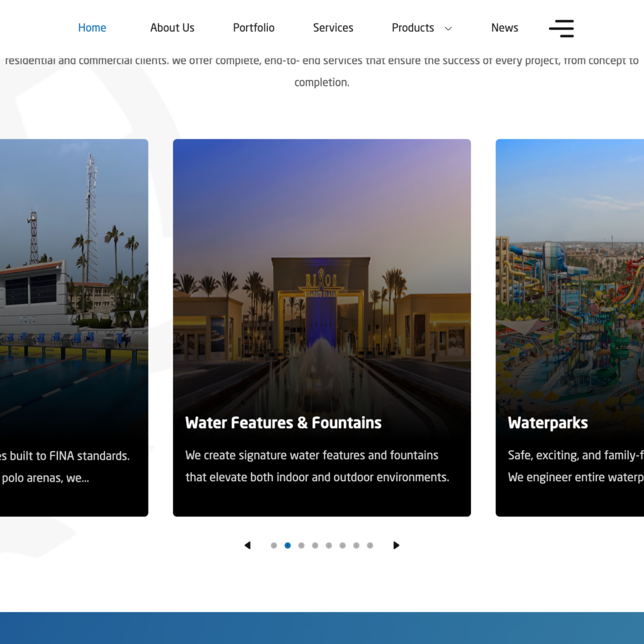Open the Services menu item
This screenshot has height=644, width=644.
click(x=333, y=28)
